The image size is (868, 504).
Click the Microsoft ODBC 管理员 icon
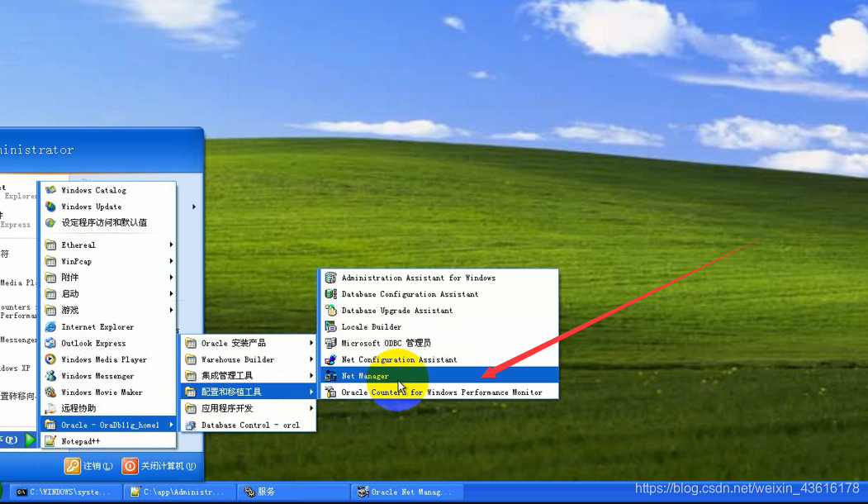(331, 343)
